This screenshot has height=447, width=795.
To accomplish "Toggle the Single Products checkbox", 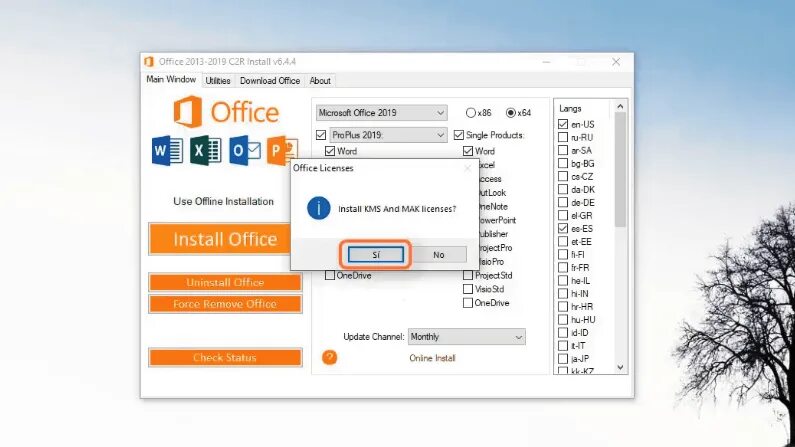I will point(459,135).
